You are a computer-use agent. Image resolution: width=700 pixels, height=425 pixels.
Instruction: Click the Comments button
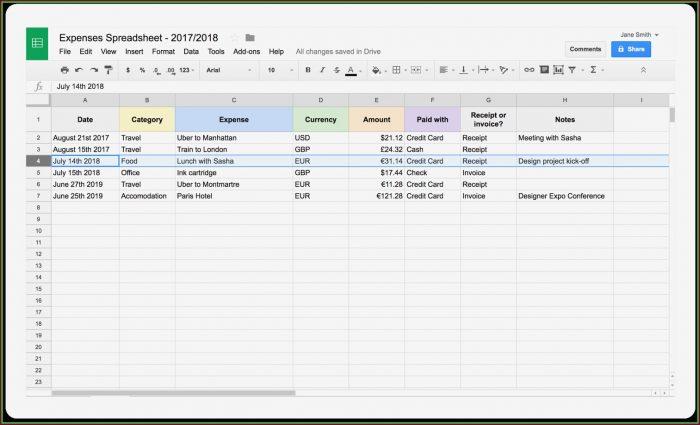585,49
